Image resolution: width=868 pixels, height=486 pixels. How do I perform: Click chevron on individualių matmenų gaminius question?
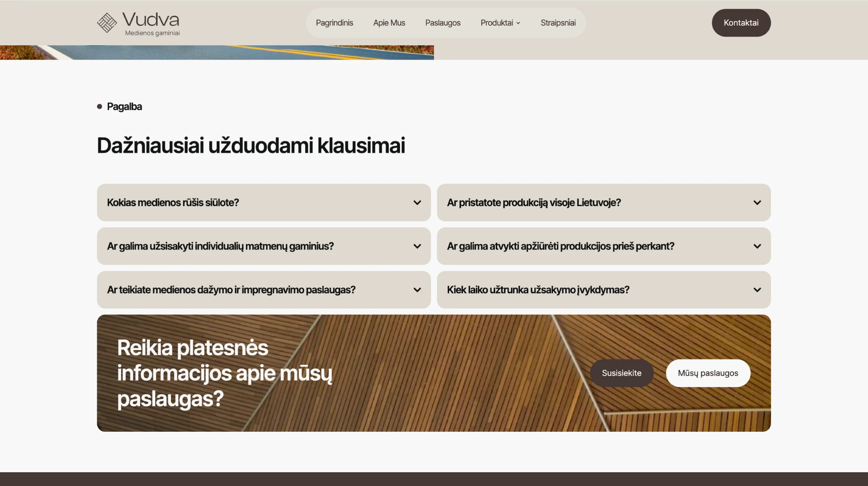[417, 246]
